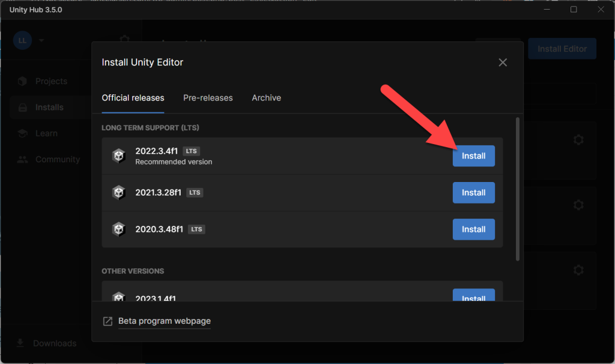Close the Unity Hub window
Screen dimensions: 615x364
601,10
